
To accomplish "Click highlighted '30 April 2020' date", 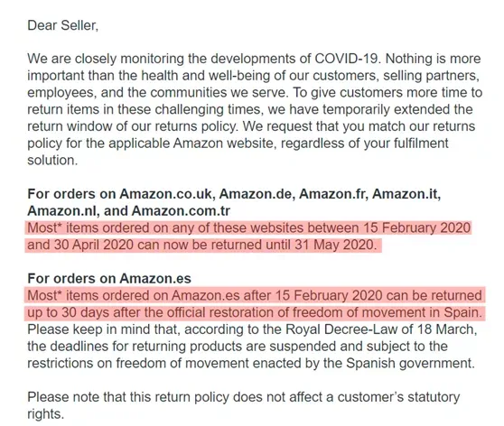I will [x=94, y=245].
